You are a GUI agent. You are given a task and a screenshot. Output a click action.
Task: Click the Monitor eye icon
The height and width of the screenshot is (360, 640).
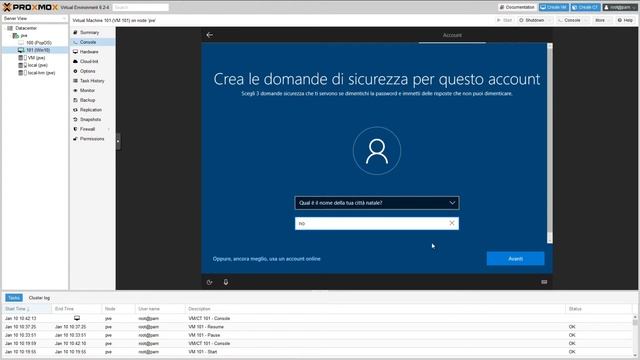[x=75, y=90]
